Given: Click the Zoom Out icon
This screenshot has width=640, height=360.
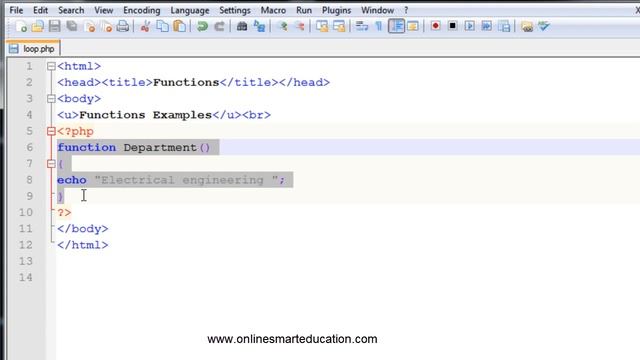Looking at the screenshot, I should click(299, 27).
